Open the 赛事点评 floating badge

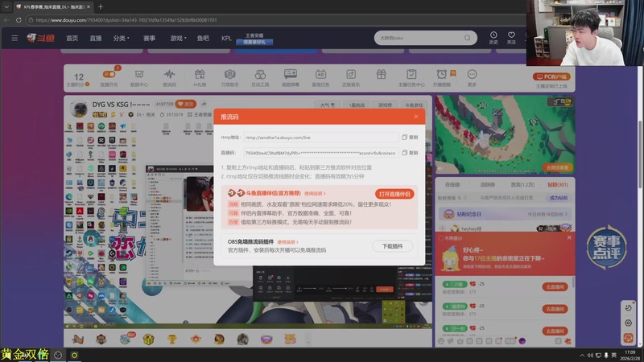[606, 247]
